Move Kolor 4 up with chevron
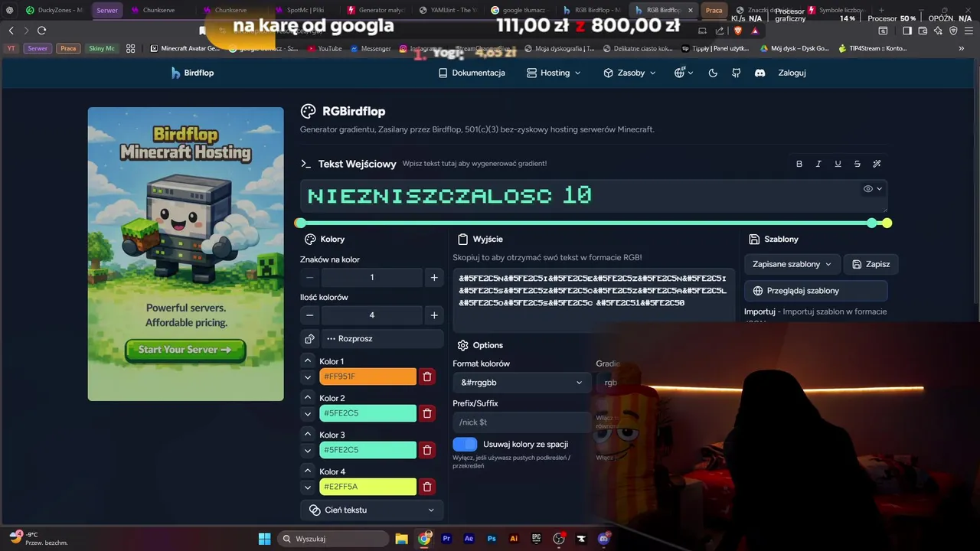Image resolution: width=980 pixels, height=551 pixels. coord(308,471)
